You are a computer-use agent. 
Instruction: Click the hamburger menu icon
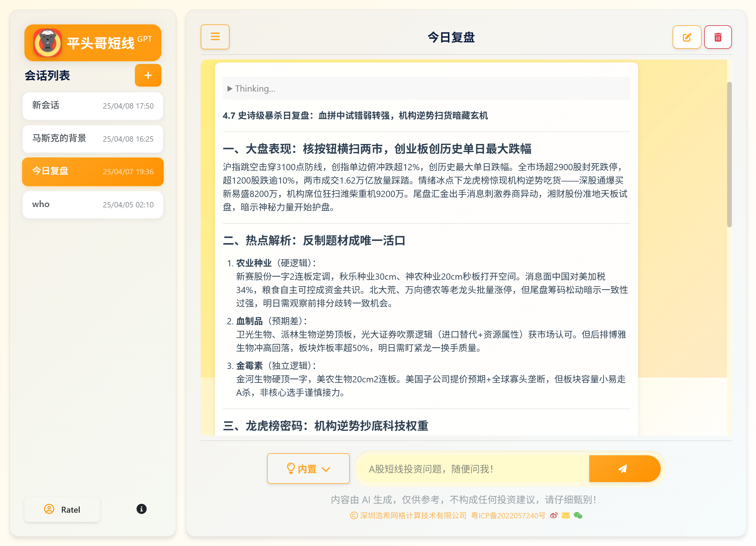215,37
